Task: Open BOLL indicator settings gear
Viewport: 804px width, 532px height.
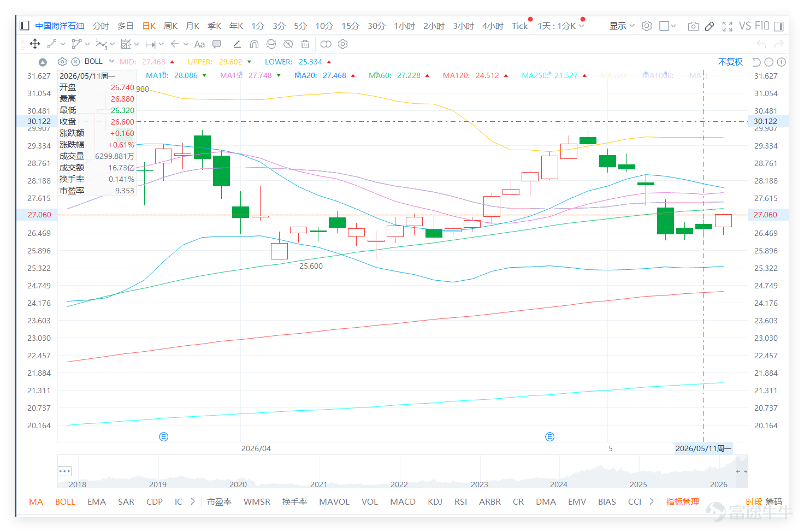Action: click(62, 62)
